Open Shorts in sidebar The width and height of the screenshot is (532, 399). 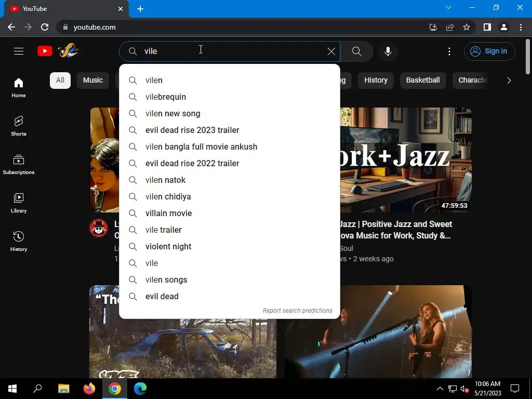19,126
